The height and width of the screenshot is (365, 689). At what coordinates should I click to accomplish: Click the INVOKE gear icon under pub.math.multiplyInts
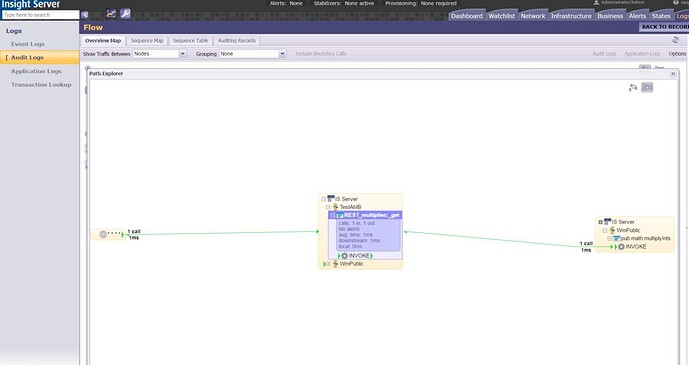[x=621, y=247]
